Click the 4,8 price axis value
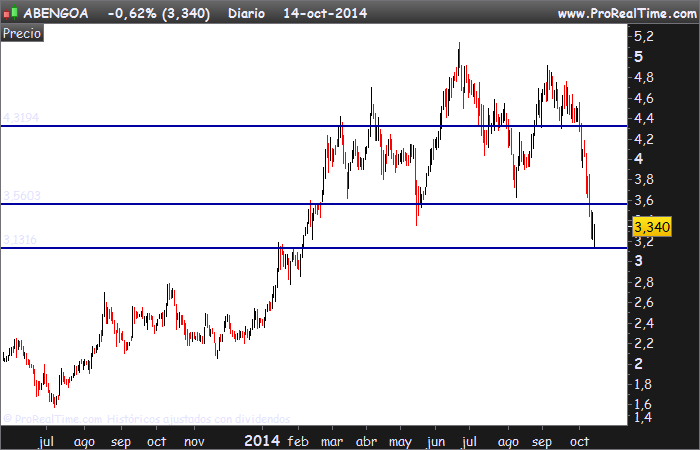This screenshot has width=700, height=450. click(x=644, y=78)
